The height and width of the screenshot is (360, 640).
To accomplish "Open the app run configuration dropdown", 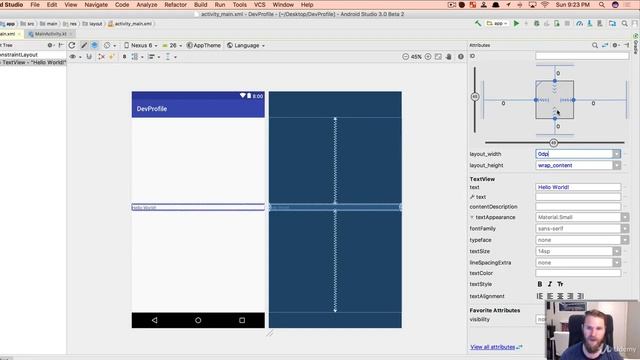I will 497,24.
